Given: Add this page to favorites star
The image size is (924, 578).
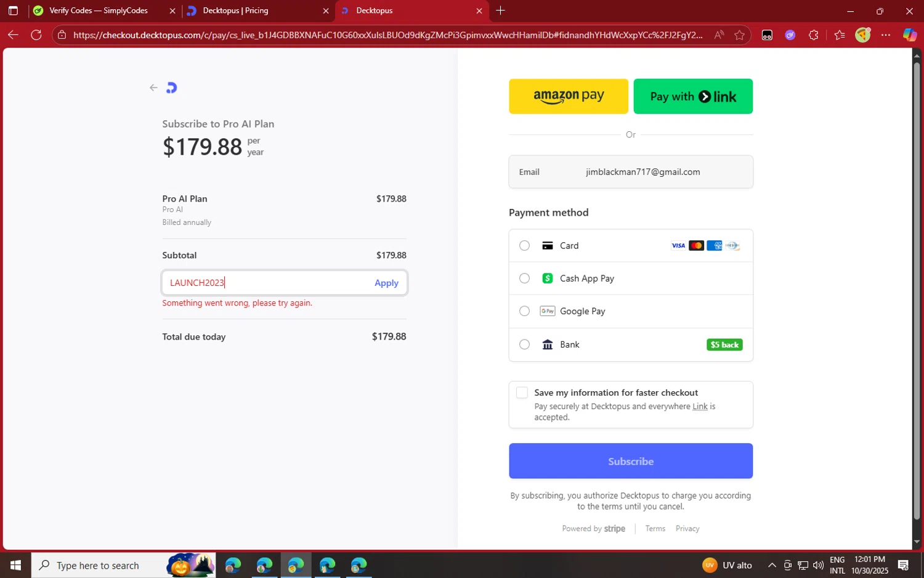Looking at the screenshot, I should pyautogui.click(x=740, y=35).
